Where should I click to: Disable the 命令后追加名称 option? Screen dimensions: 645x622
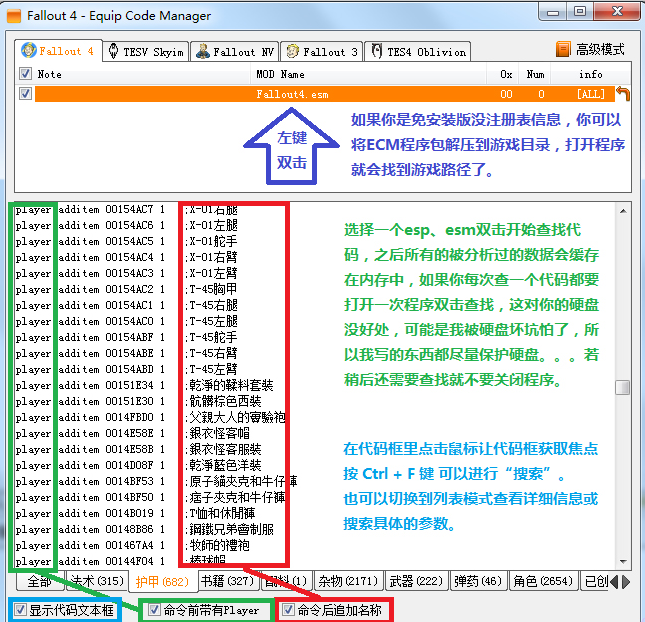coord(289,609)
